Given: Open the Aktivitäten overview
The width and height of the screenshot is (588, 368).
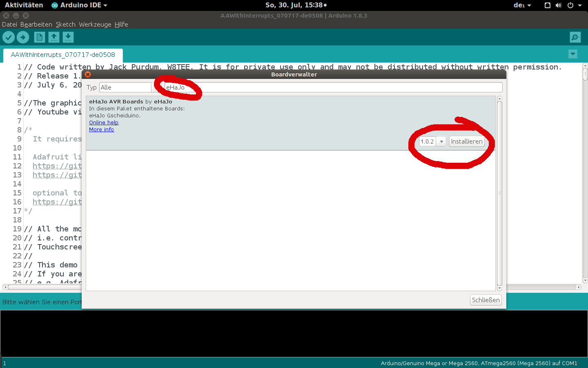Looking at the screenshot, I should click(24, 5).
